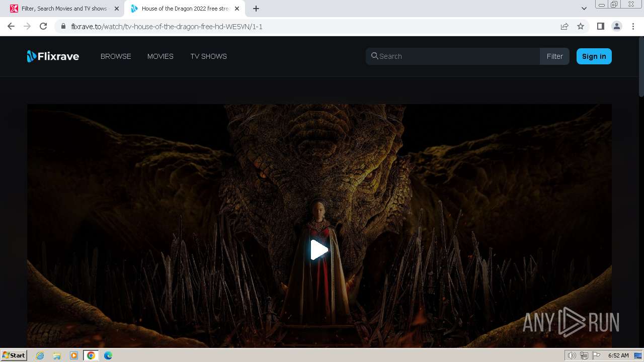The width and height of the screenshot is (644, 362).
Task: Click the search magnifier icon
Action: click(374, 56)
